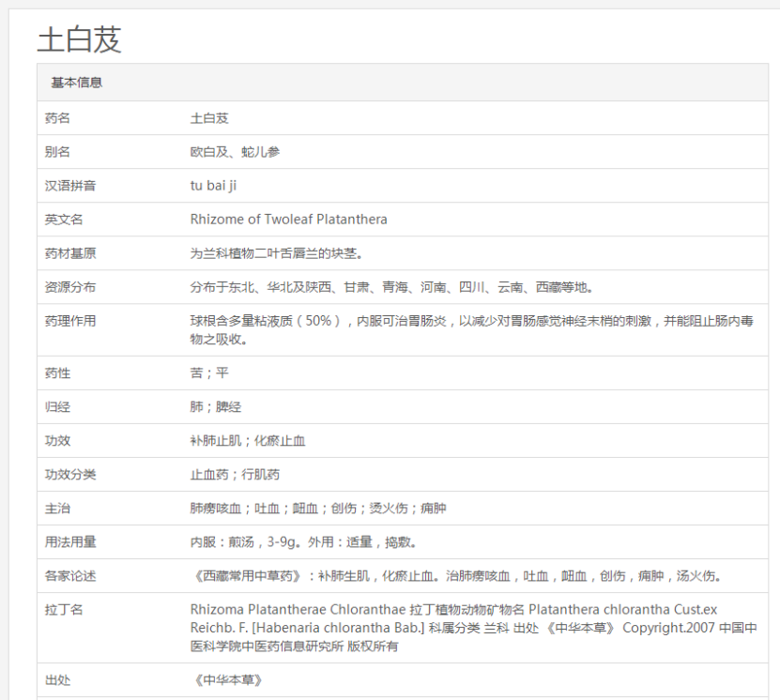This screenshot has height=700, width=780.
Task: Select indications text starting 肺痨咳血
Action: pos(318,509)
